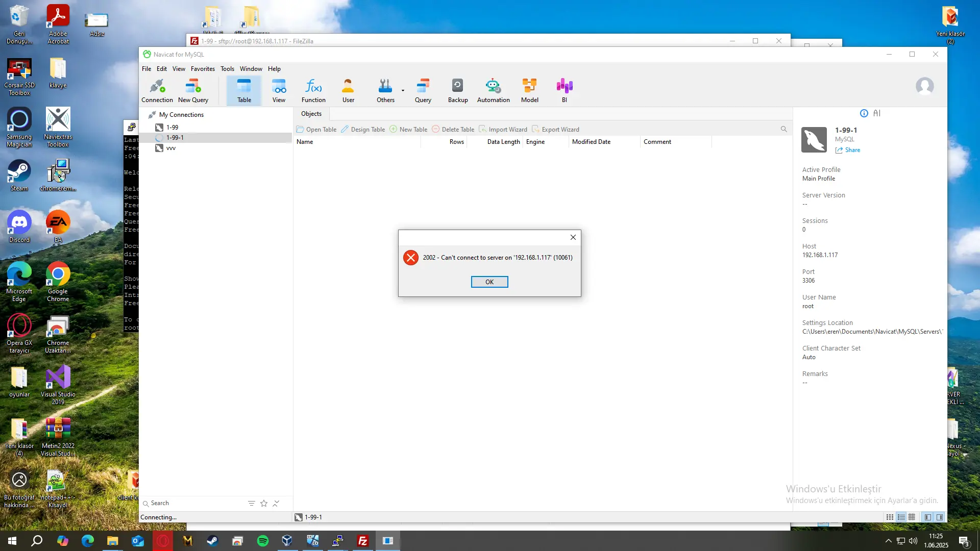Viewport: 980px width, 551px height.
Task: Sort by the Engine column header
Action: pyautogui.click(x=546, y=142)
